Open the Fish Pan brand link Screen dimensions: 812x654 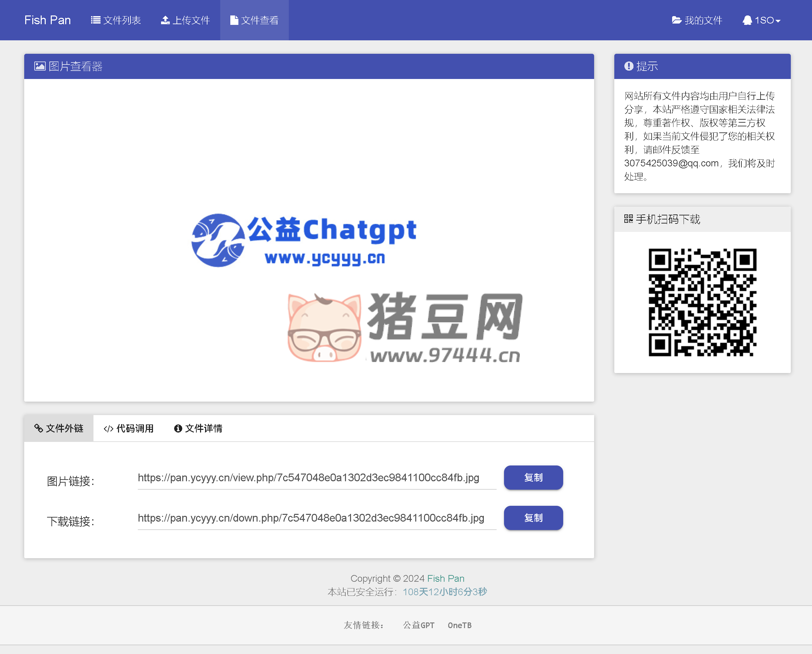(47, 20)
